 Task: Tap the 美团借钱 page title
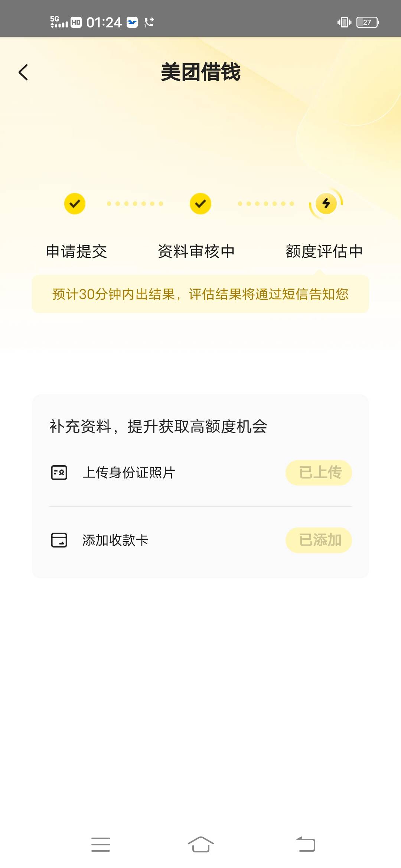point(200,72)
